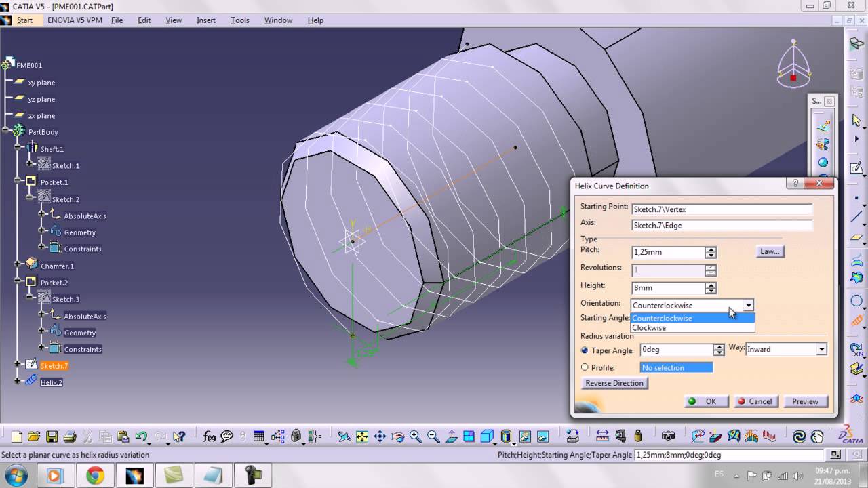Click the Height value field
Image resolution: width=868 pixels, height=488 pixels.
[x=668, y=288]
